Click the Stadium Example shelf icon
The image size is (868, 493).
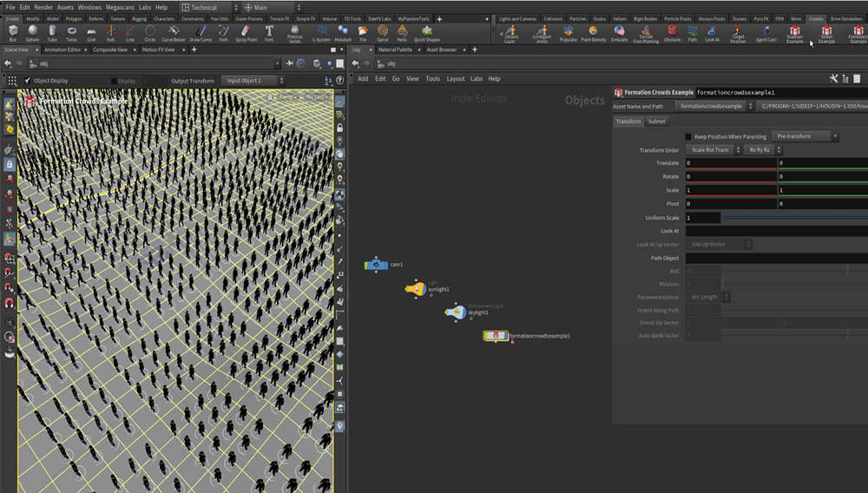[x=794, y=33]
